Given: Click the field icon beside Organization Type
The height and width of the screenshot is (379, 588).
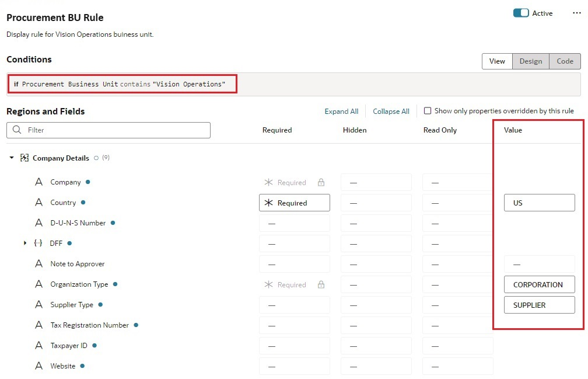Looking at the screenshot, I should (38, 284).
